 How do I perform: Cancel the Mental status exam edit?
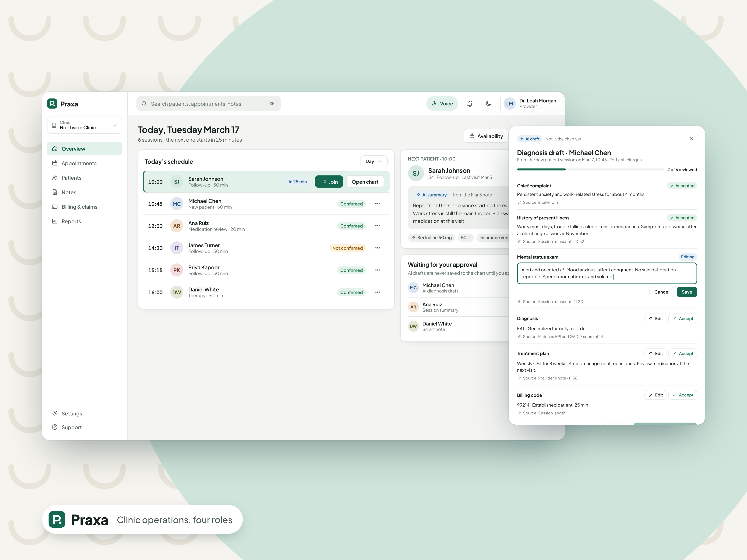coord(662,292)
